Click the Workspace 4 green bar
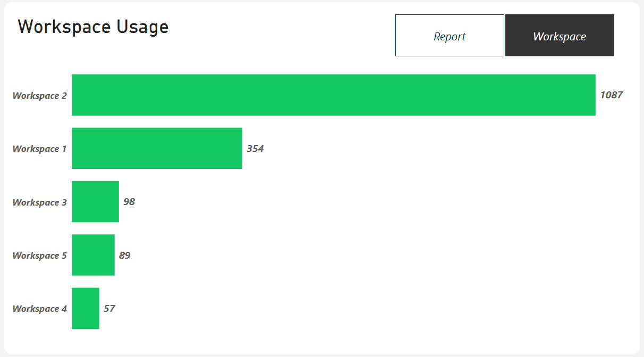644x357 pixels. (86, 308)
